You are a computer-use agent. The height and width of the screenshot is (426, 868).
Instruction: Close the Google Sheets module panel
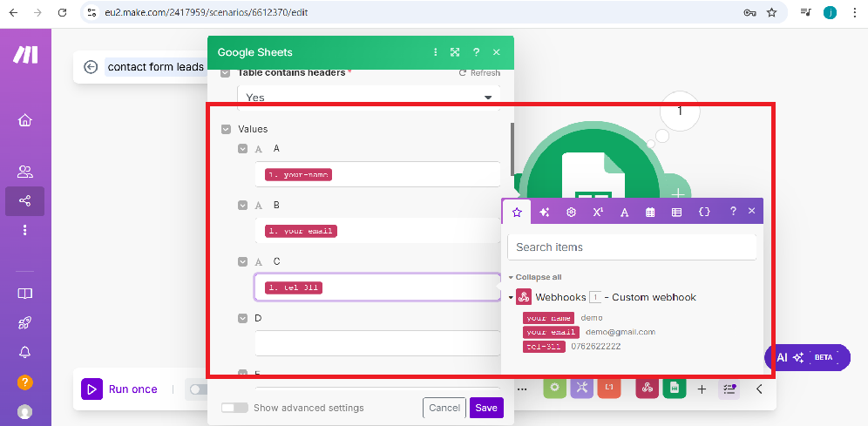pyautogui.click(x=496, y=52)
